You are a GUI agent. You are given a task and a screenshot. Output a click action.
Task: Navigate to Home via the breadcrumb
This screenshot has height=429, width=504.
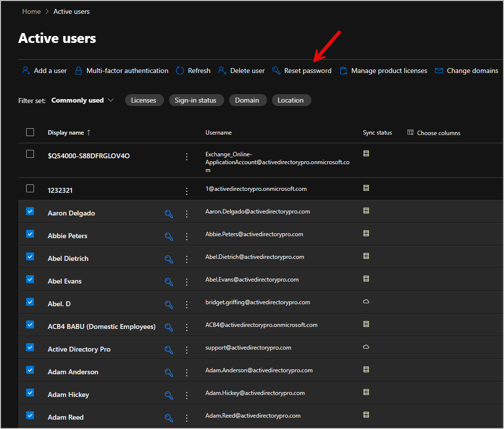[31, 11]
